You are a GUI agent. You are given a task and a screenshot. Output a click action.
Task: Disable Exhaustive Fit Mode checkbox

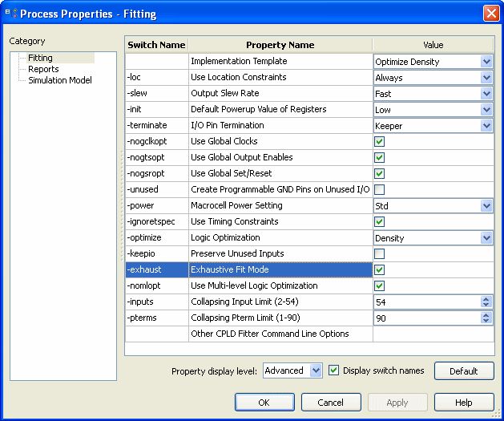[x=380, y=270]
